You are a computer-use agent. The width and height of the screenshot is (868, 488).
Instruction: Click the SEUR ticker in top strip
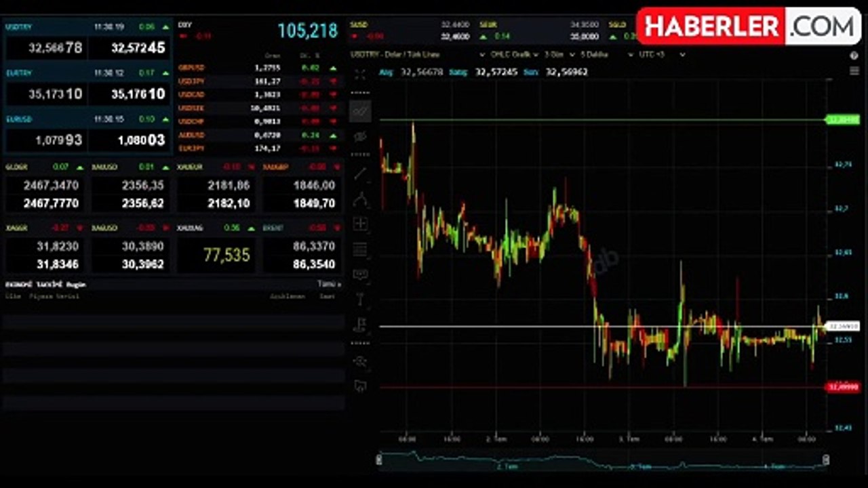[x=488, y=24]
